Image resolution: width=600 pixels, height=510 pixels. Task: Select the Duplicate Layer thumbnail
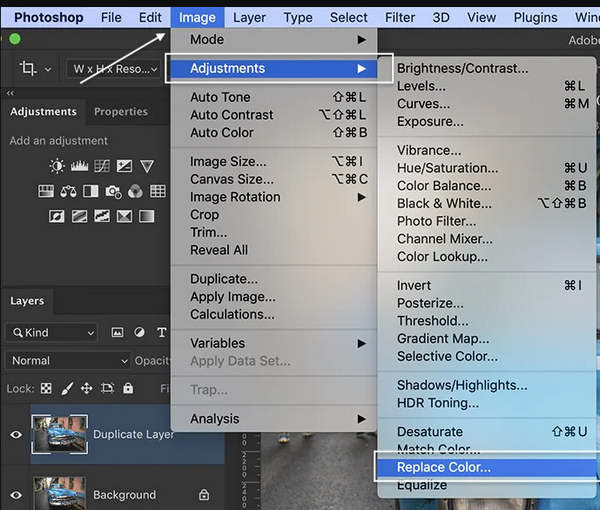(60, 434)
